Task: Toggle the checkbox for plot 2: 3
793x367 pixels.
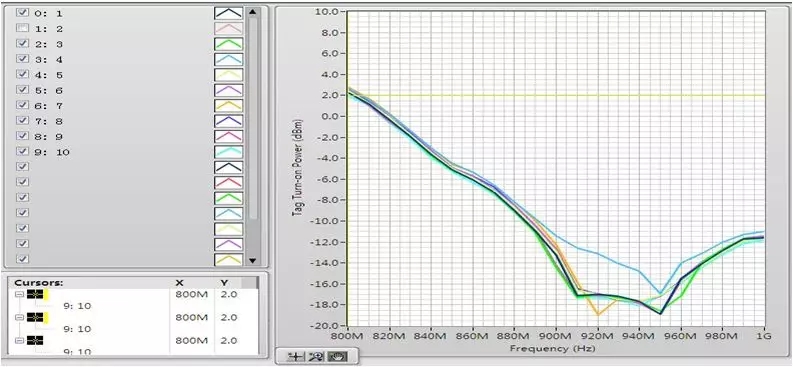Action: coord(22,43)
